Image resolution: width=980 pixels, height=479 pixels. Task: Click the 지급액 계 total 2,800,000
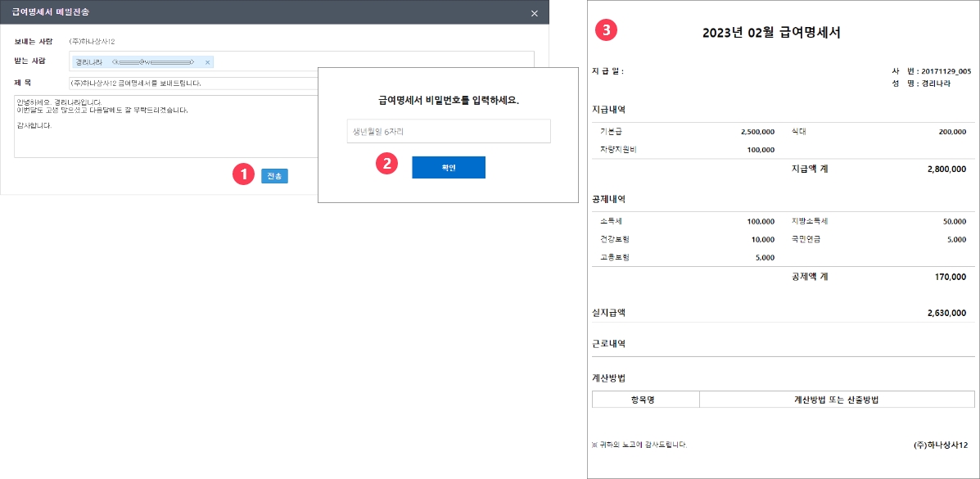coord(946,169)
